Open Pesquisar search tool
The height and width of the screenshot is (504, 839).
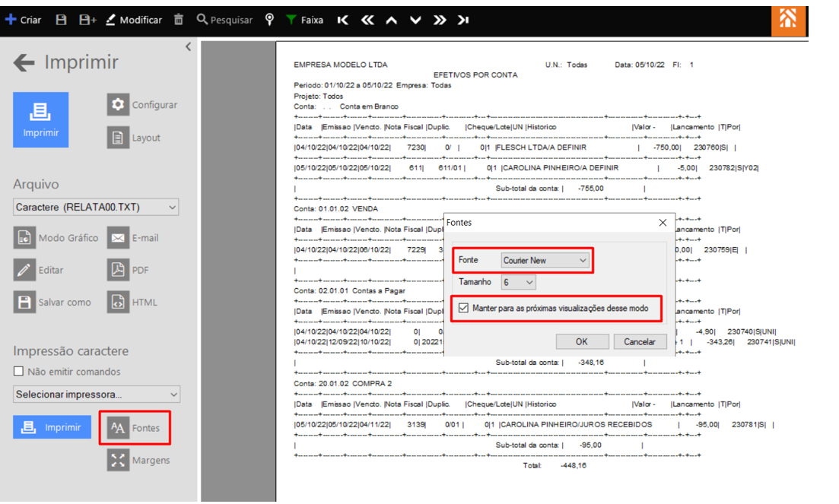(224, 20)
